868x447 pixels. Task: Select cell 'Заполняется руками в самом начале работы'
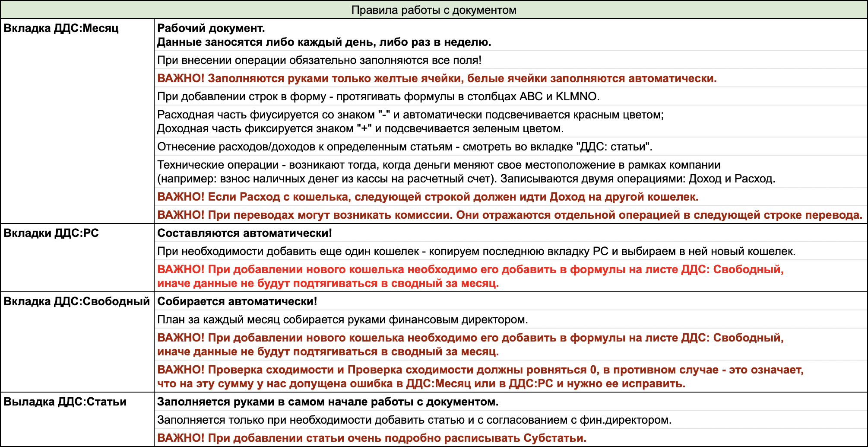click(x=511, y=402)
